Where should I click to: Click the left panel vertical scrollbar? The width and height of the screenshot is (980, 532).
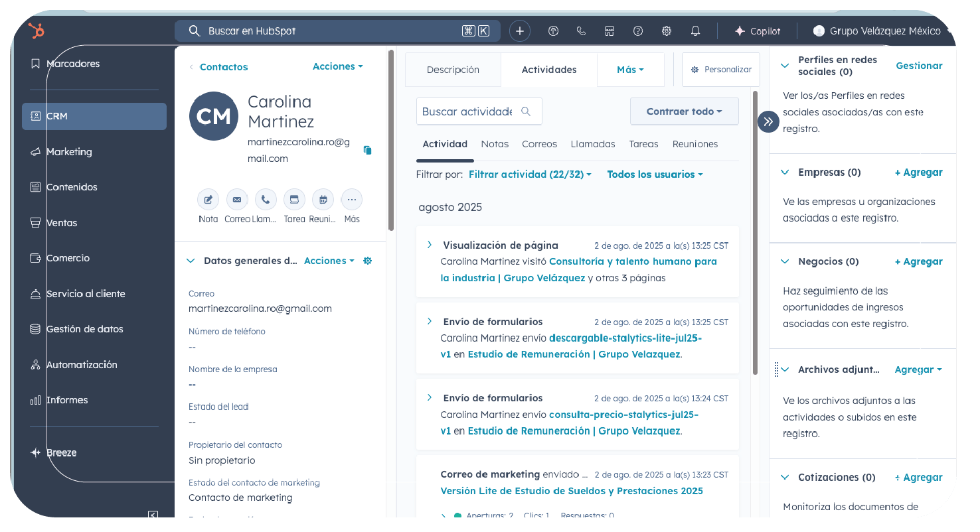pyautogui.click(x=391, y=139)
